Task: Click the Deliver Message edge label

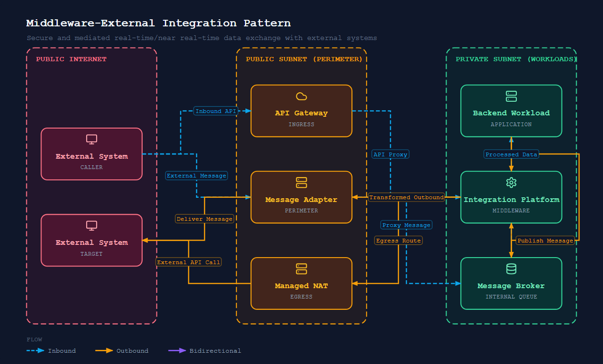Action: pos(204,219)
